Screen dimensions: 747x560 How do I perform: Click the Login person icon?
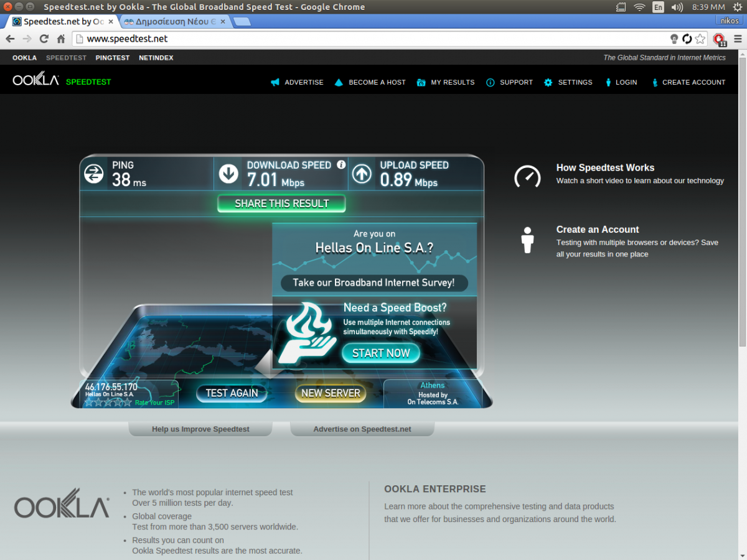(608, 82)
